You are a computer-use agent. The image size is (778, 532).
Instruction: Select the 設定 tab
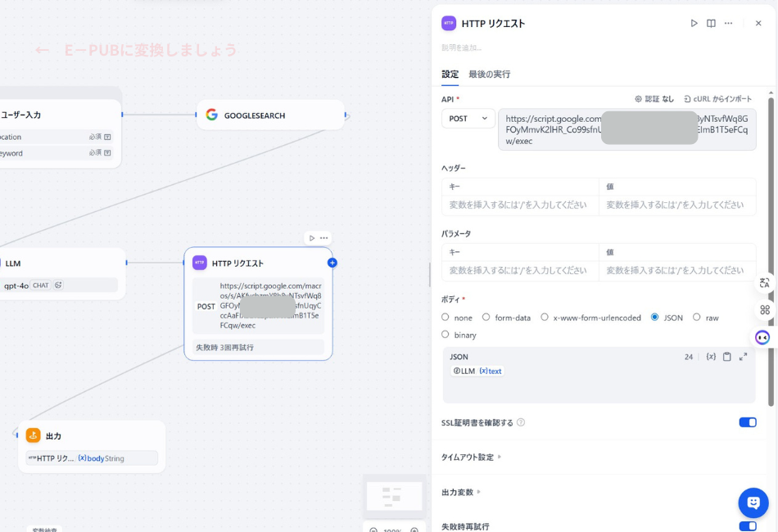[450, 74]
